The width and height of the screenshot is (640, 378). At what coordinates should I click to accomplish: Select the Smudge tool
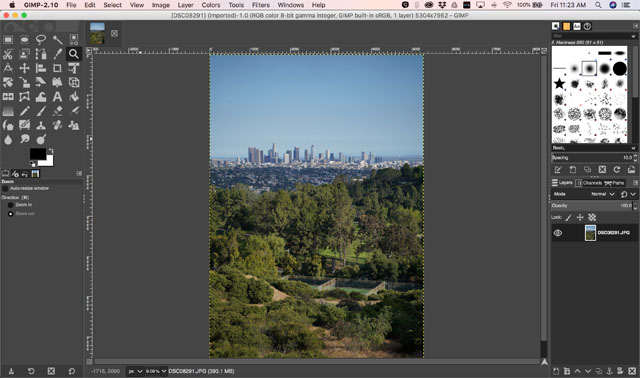coord(24,139)
